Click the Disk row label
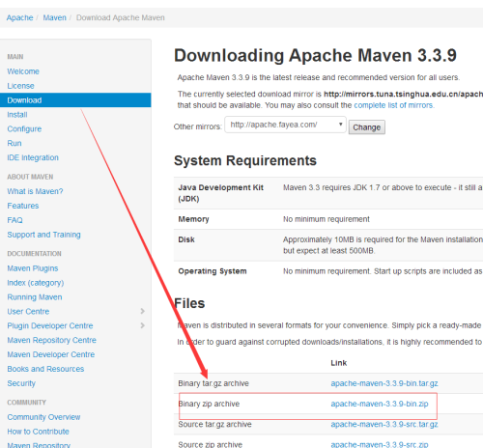This screenshot has width=483, height=448. coord(186,239)
